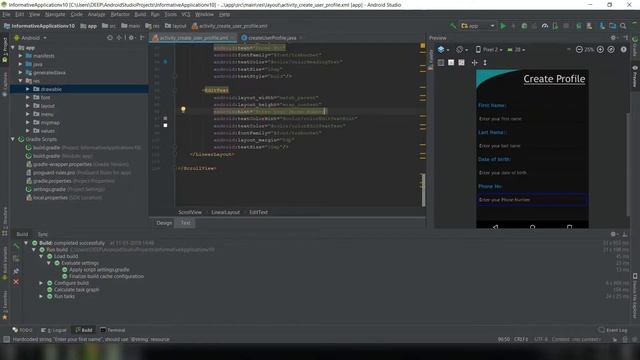Open Preview panel settings gear icon
Screen dimensions: 640x360
click(613, 38)
